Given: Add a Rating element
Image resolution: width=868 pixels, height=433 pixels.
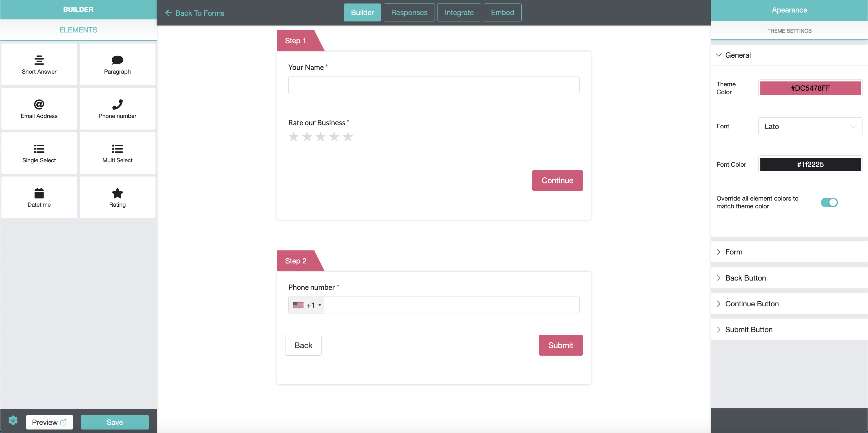Looking at the screenshot, I should click(117, 198).
